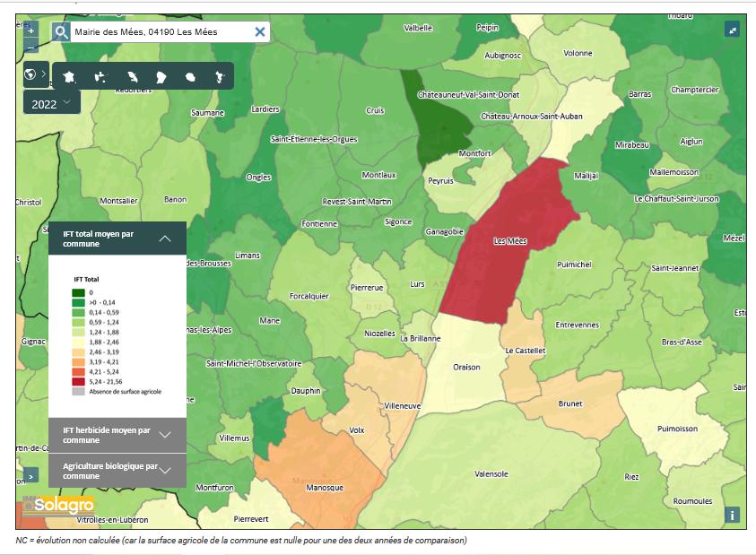Zoom out with the minus button
This screenshot has width=756, height=555.
(30, 47)
